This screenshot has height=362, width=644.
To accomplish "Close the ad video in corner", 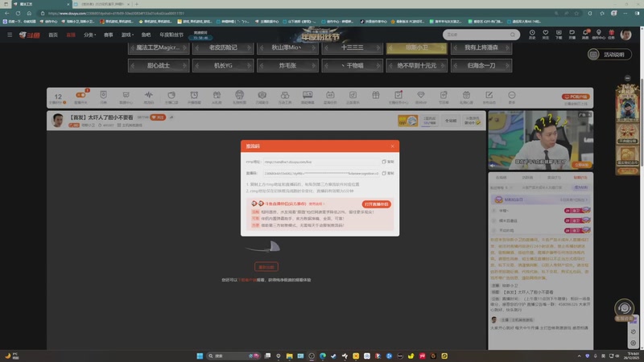I will 589,115.
